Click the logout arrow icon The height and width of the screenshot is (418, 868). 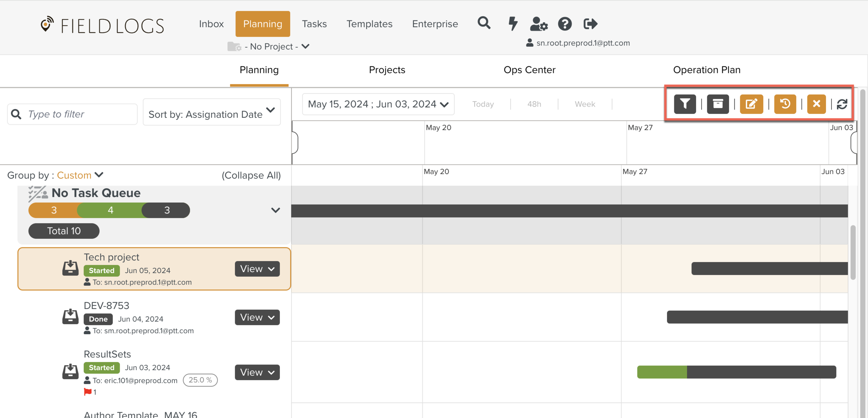[590, 24]
